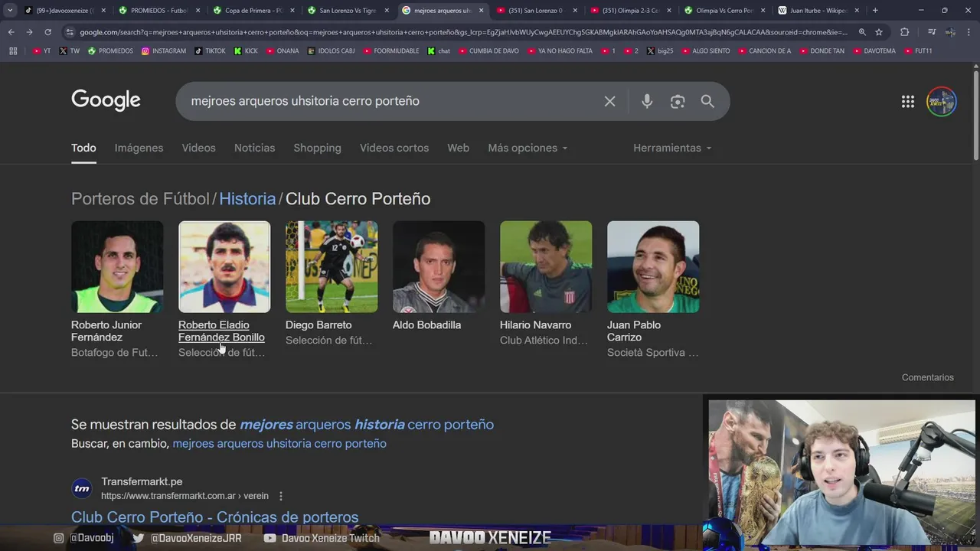
Task: Open the zoom magnifier icon in address bar
Action: pyautogui.click(x=862, y=32)
